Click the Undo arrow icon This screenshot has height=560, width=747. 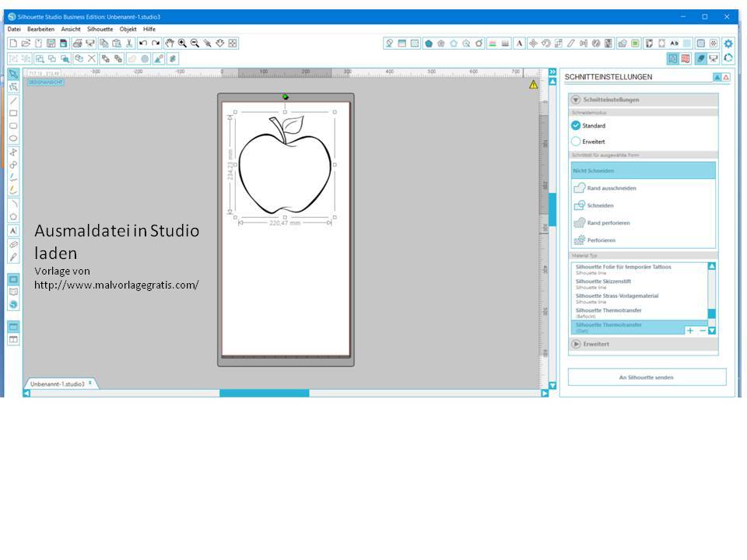(143, 44)
